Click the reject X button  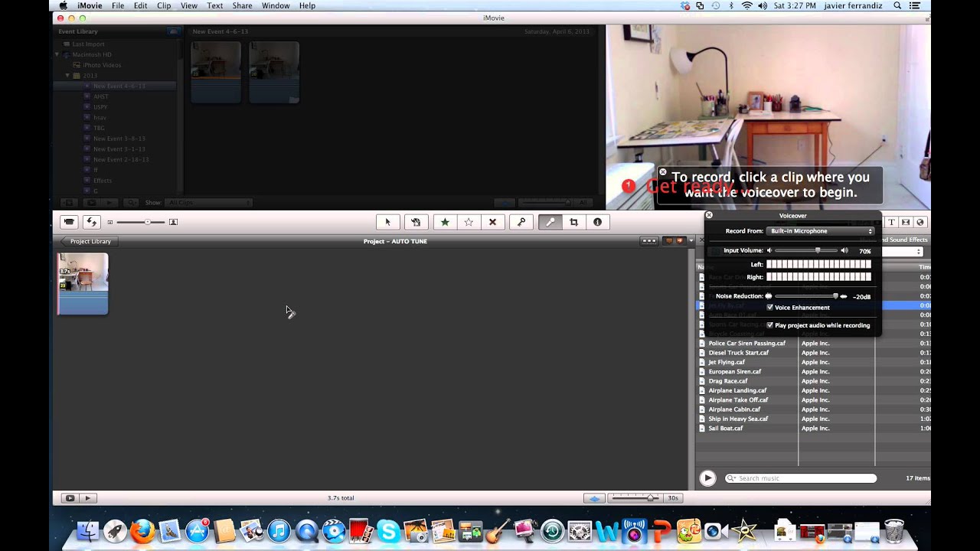pos(492,222)
